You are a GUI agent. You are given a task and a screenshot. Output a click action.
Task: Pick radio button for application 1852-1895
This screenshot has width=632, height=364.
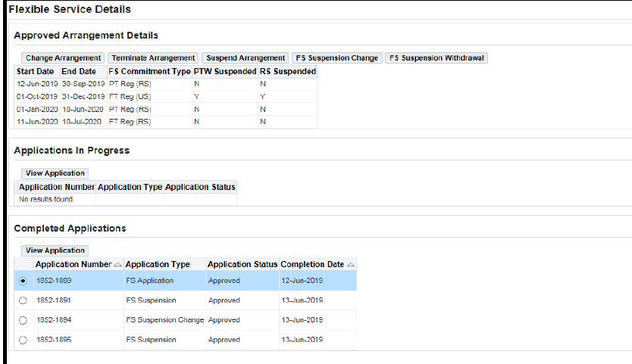pyautogui.click(x=24, y=340)
